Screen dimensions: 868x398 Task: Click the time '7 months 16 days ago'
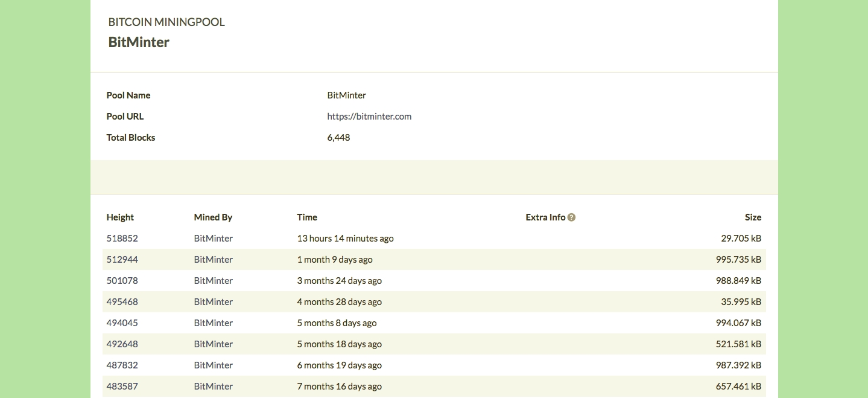[x=340, y=387]
